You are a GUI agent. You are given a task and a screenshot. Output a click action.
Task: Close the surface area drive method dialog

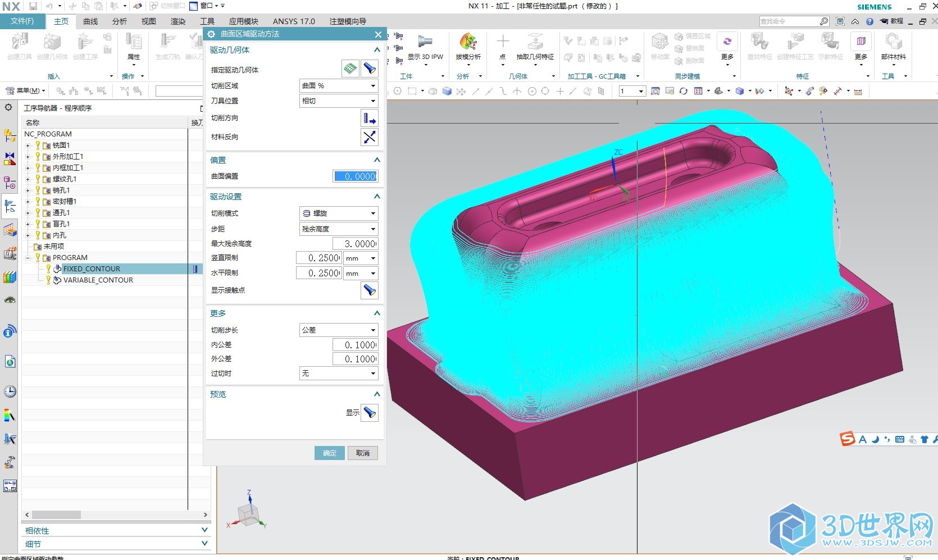coord(378,34)
